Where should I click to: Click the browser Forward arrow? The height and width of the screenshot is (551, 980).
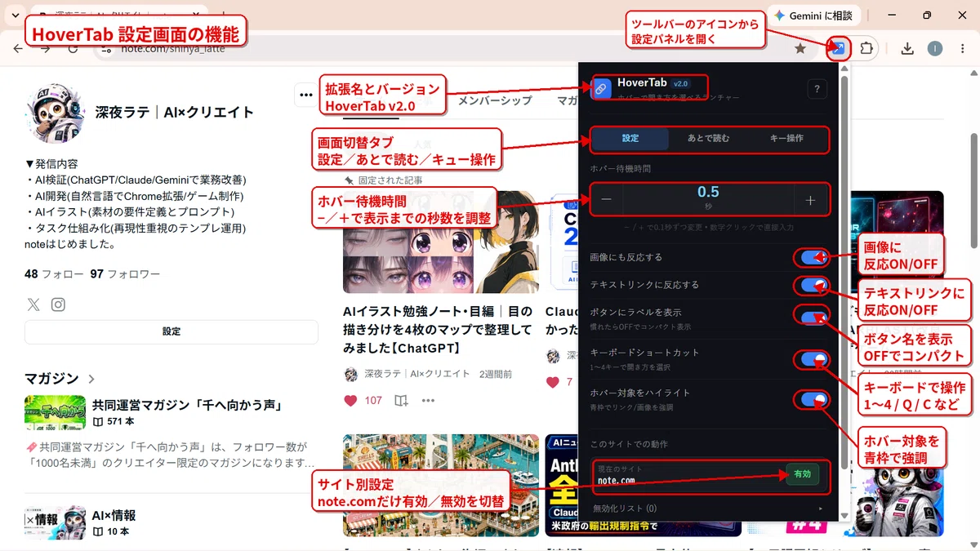click(x=46, y=49)
